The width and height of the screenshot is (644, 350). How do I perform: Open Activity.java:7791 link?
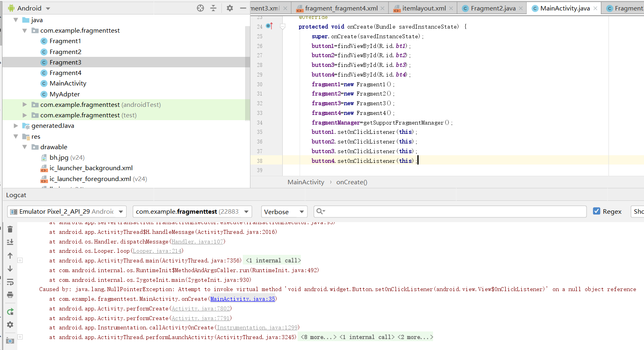[200, 318]
